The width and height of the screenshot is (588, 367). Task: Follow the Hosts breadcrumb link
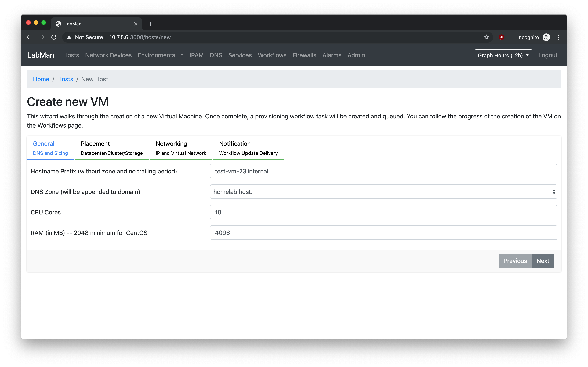65,79
